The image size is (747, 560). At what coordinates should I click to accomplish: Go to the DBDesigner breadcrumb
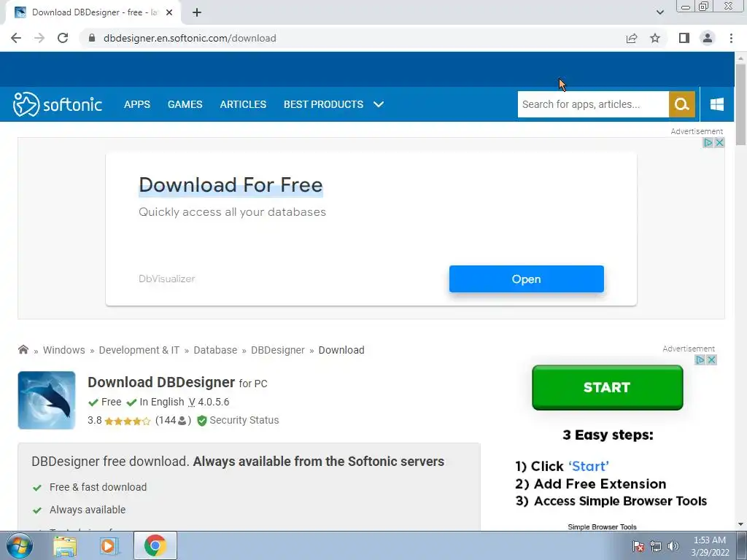[278, 350]
